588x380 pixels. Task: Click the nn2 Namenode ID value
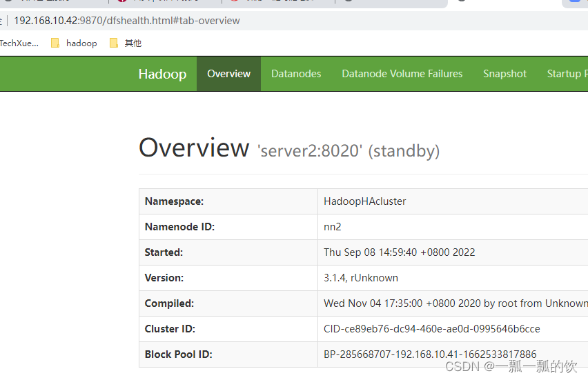pyautogui.click(x=332, y=227)
